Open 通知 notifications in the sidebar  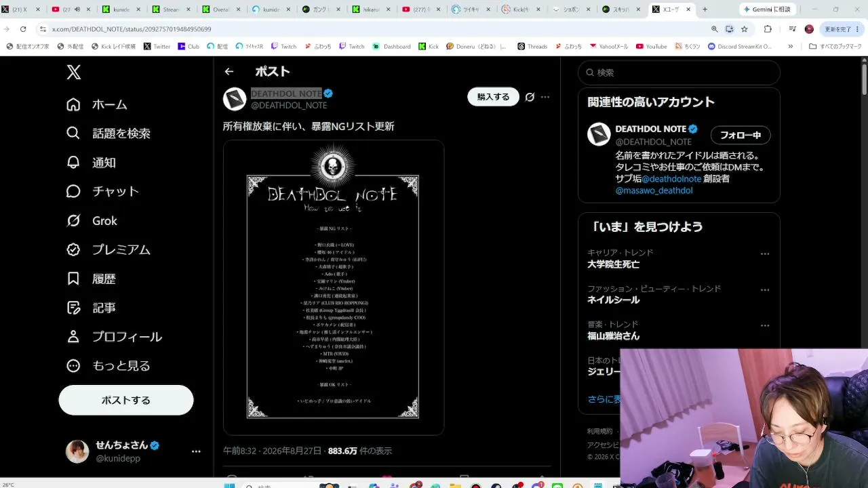tap(91, 163)
